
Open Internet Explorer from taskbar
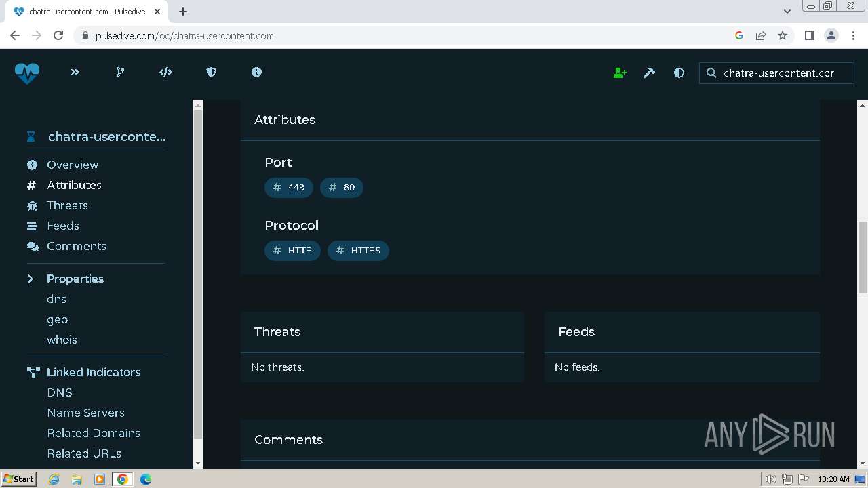point(54,479)
